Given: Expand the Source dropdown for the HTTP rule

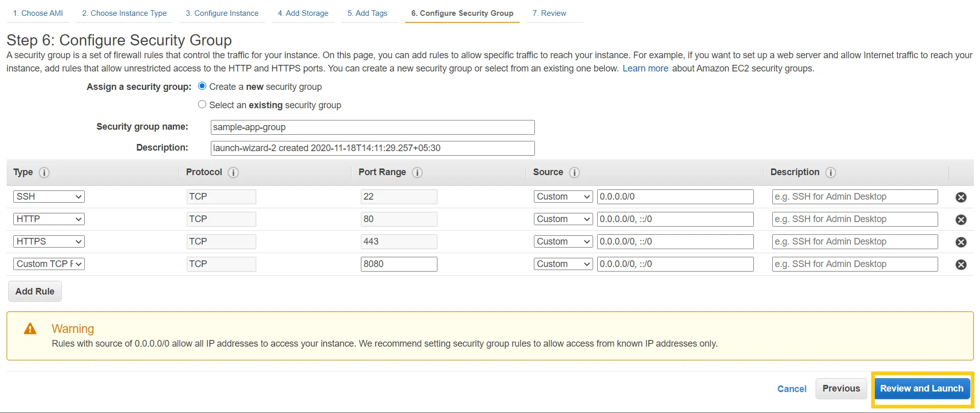Looking at the screenshot, I should click(x=563, y=219).
